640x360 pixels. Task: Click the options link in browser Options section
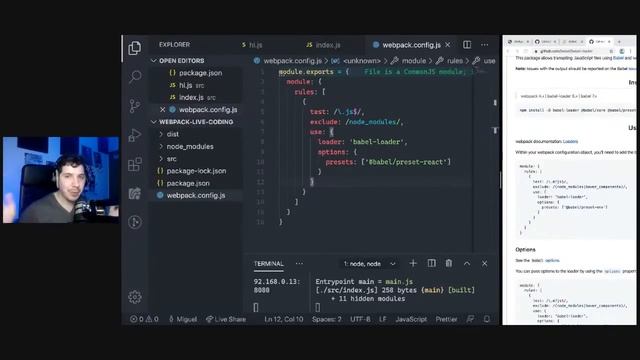pyautogui.click(x=552, y=260)
